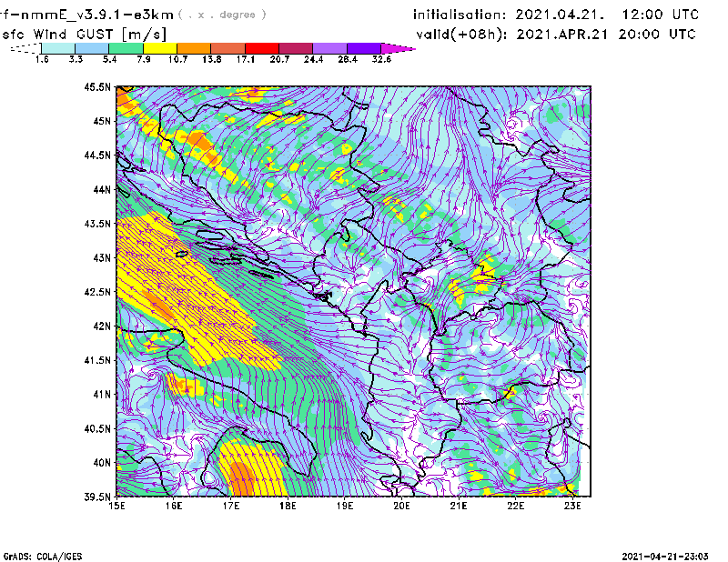The width and height of the screenshot is (728, 562).
Task: Click the 18E longitude label
Action: (x=288, y=506)
